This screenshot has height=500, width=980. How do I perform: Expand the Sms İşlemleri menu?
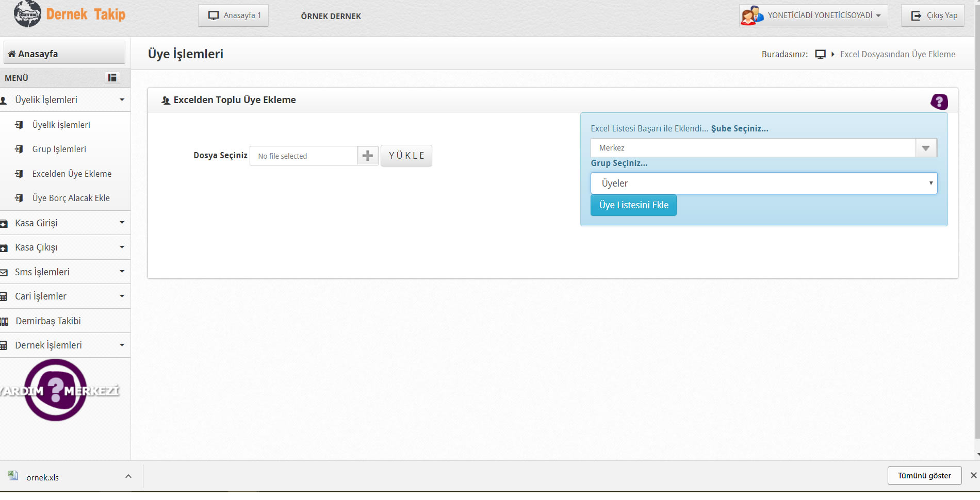click(64, 272)
